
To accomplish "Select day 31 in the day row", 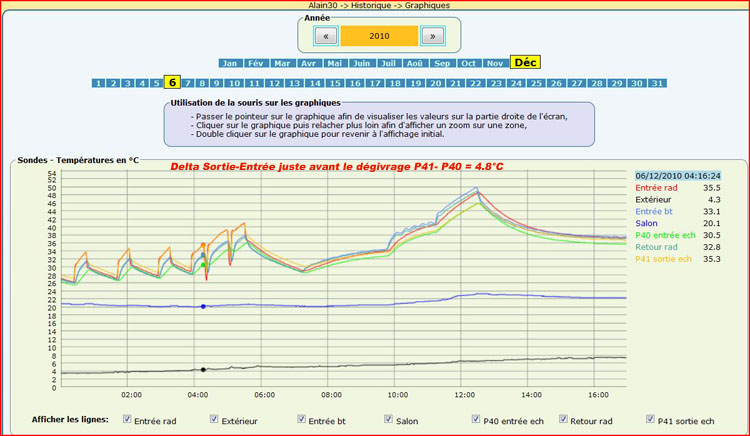I will pos(657,84).
